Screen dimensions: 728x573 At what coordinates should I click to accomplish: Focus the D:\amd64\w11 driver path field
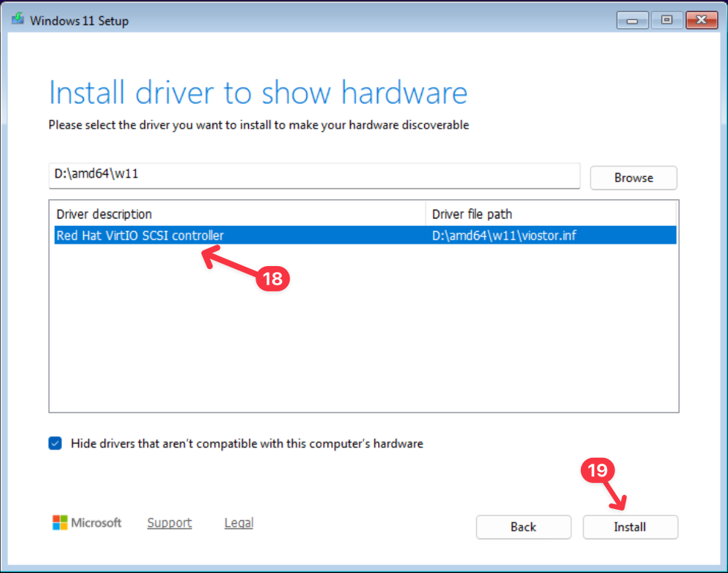click(313, 177)
